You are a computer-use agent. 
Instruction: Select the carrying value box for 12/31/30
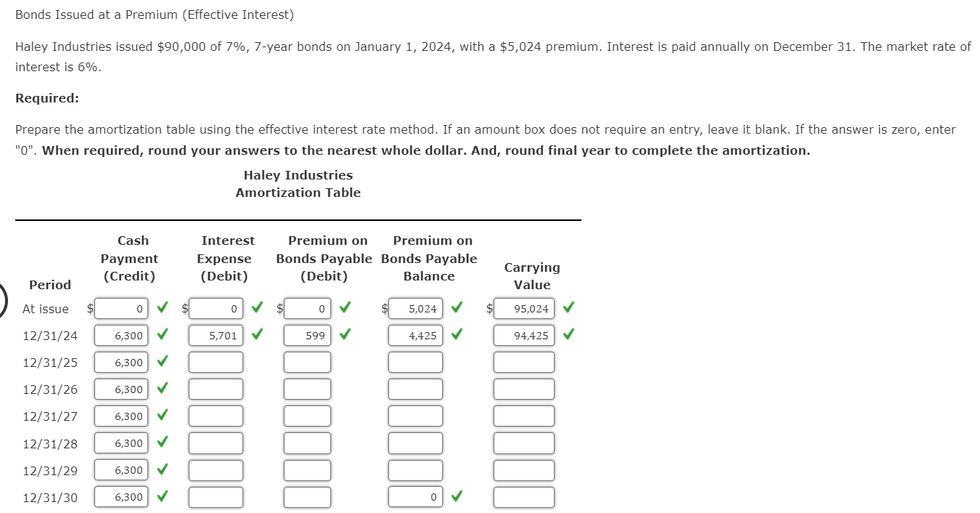(x=523, y=497)
